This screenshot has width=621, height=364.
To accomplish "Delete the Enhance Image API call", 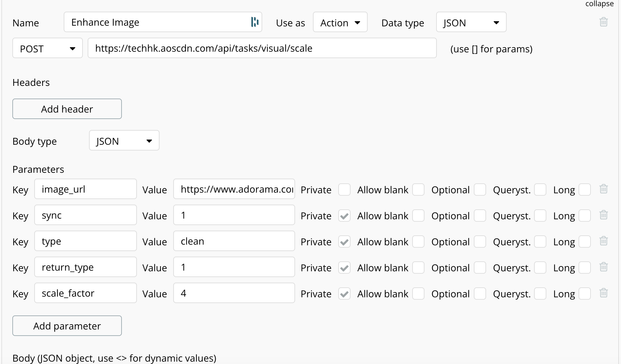I will pos(604,22).
